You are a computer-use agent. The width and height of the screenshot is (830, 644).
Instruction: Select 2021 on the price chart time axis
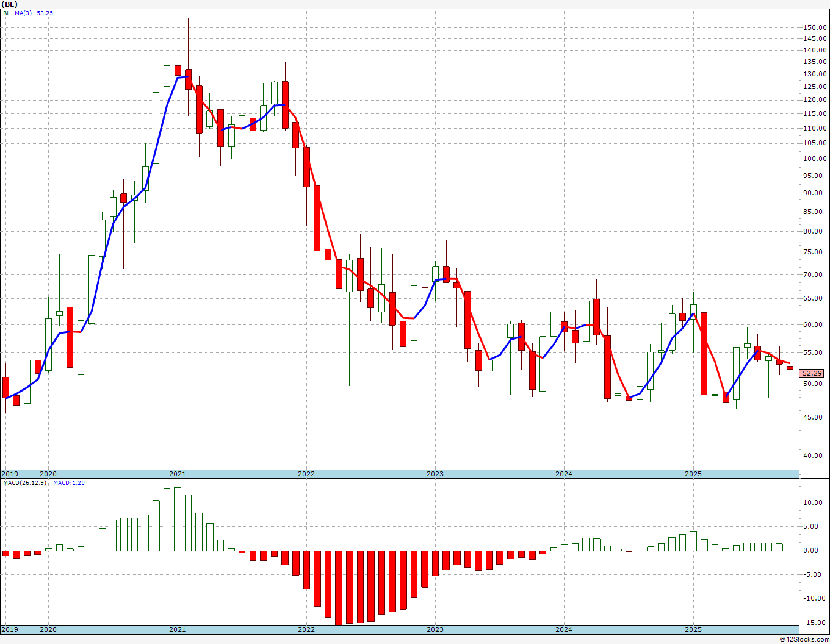tap(178, 474)
